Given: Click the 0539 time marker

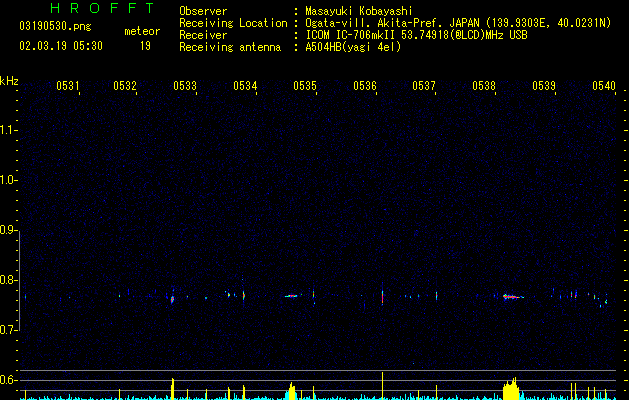Looking at the screenshot, I should pos(544,85).
